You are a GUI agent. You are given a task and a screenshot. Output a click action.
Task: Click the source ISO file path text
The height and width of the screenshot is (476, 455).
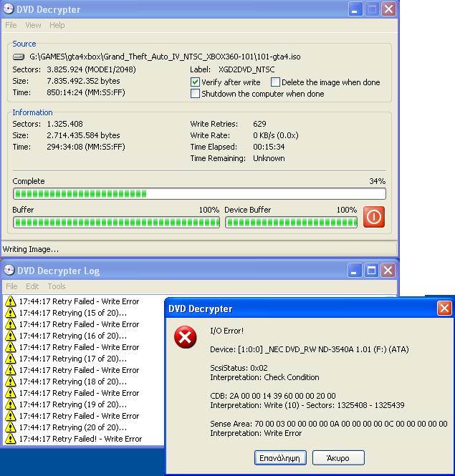coord(165,57)
